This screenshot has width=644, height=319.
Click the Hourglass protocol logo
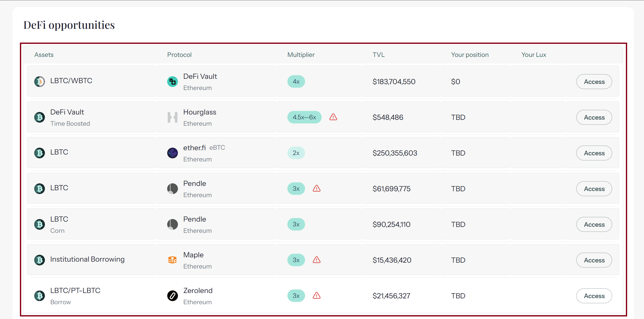click(173, 117)
